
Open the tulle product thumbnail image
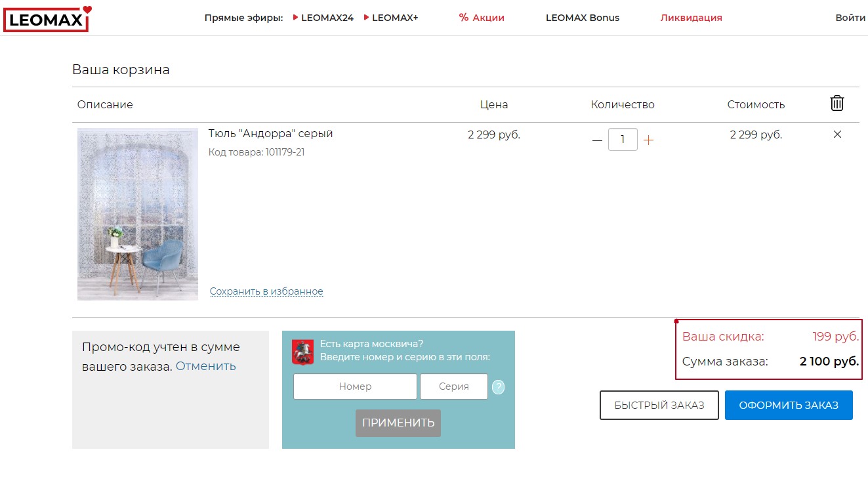pyautogui.click(x=138, y=214)
